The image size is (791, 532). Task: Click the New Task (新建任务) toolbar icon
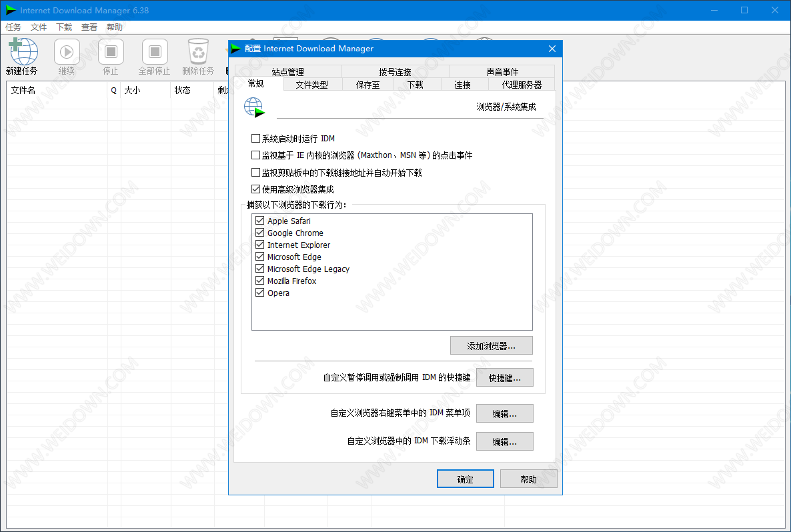tap(22, 51)
